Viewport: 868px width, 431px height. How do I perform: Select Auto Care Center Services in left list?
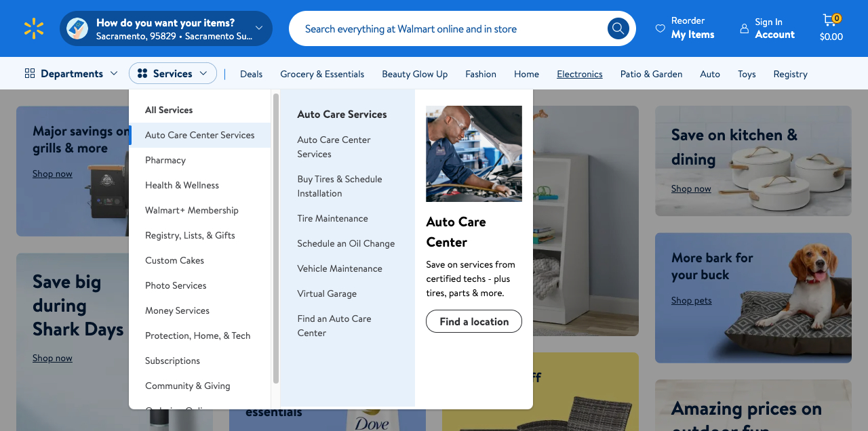[200, 135]
